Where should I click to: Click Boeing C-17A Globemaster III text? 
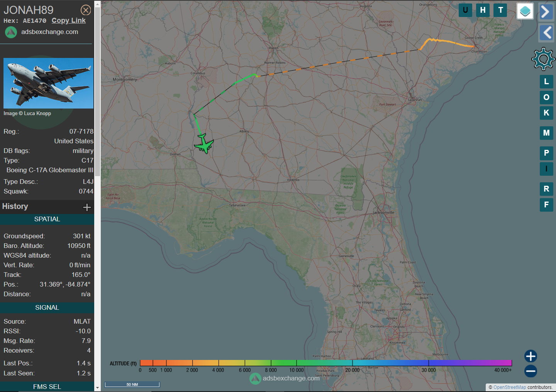click(x=50, y=170)
